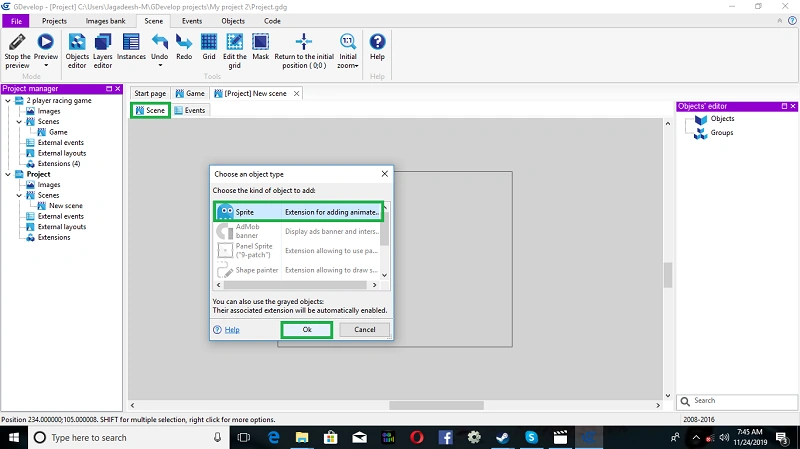
Task: Choose Panel Sprite (9-patch) object type
Action: click(x=298, y=251)
